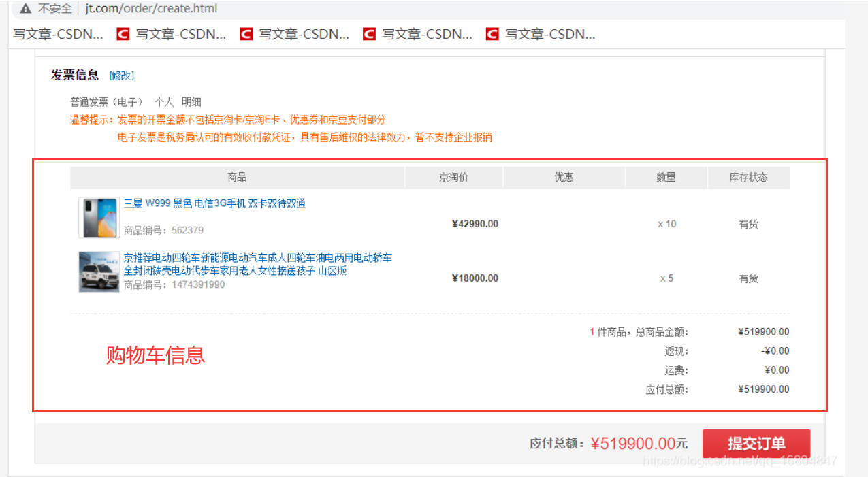The width and height of the screenshot is (868, 477).
Task: Open the 三星 W999 黑色 电信3G手机 product link
Action: coord(214,203)
